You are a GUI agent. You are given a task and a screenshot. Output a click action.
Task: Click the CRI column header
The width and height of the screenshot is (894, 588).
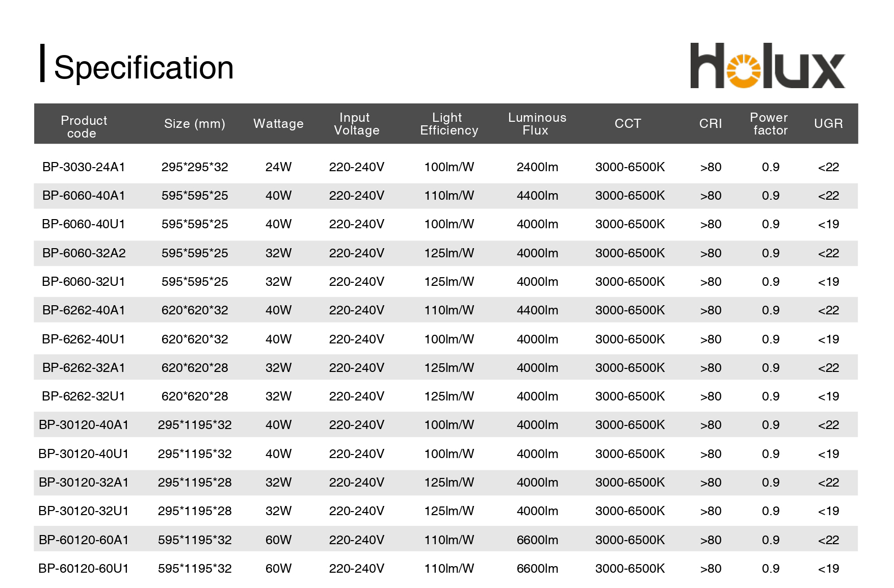pos(711,124)
